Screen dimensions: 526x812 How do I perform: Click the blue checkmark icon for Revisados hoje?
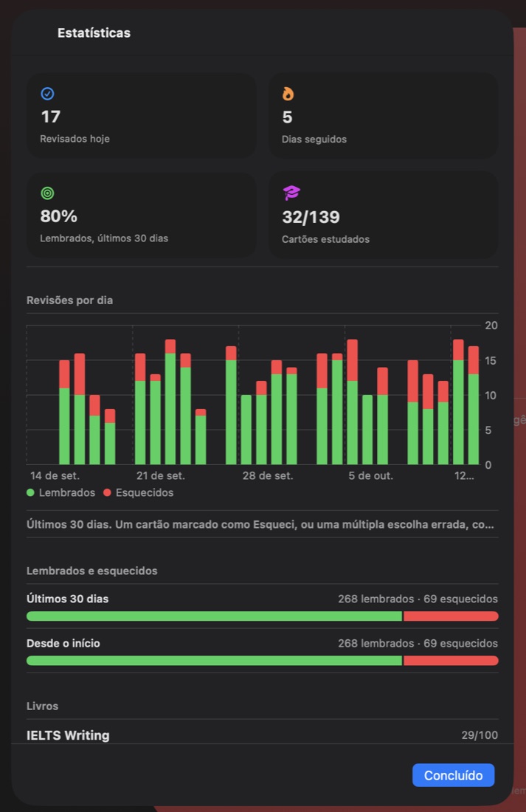click(48, 94)
